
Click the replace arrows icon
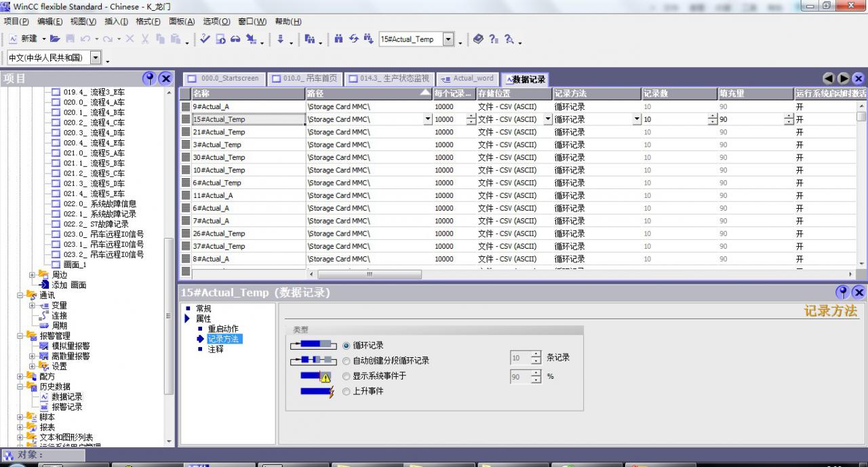pos(353,39)
